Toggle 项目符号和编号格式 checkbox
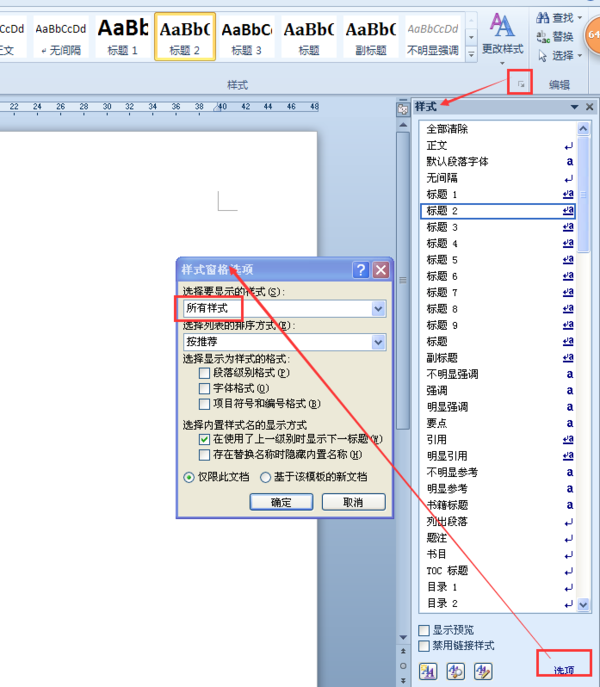This screenshot has height=687, width=600. pos(204,404)
